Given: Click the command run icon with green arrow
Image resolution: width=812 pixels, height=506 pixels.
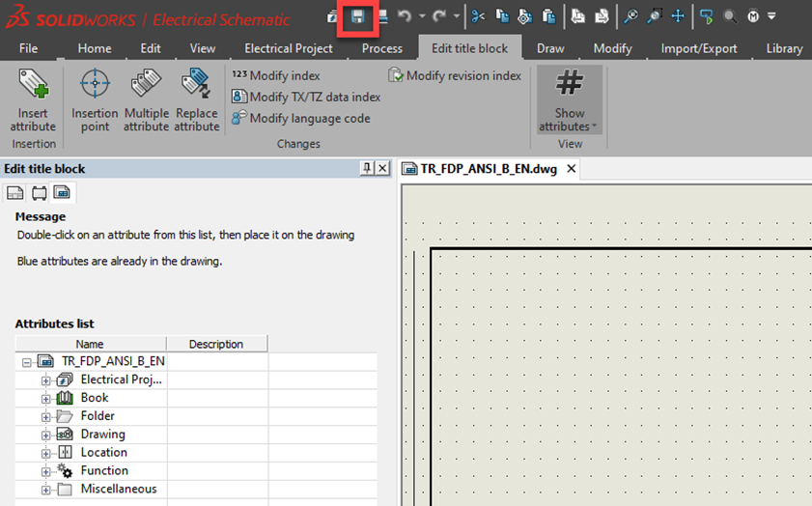Looking at the screenshot, I should pyautogui.click(x=707, y=16).
